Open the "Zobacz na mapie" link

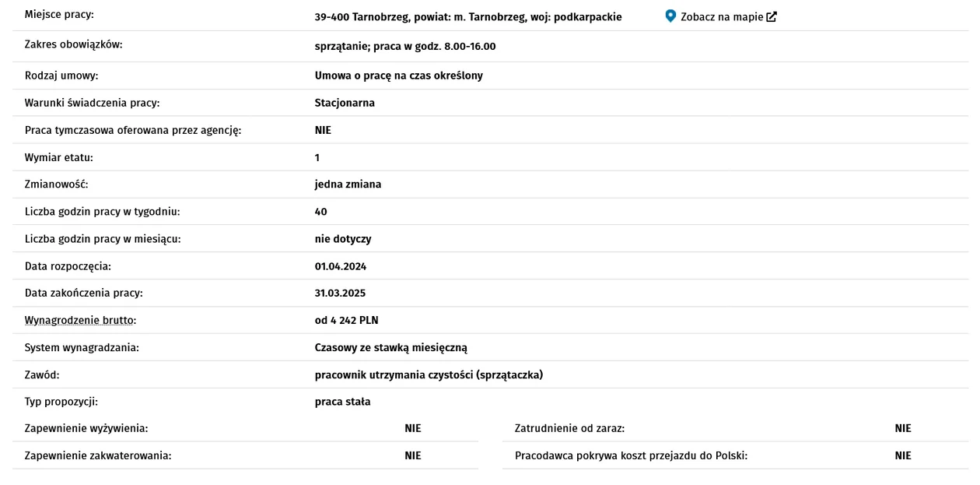pos(721,16)
